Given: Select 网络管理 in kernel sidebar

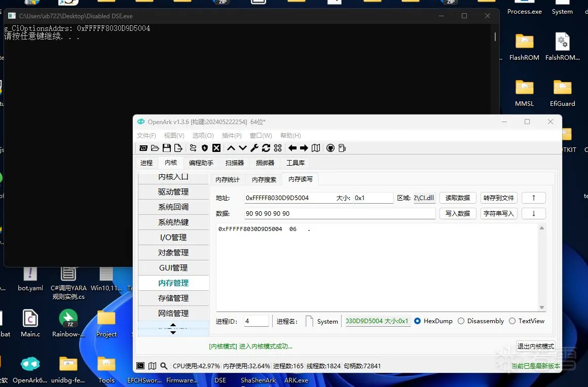Looking at the screenshot, I should click(x=173, y=313).
